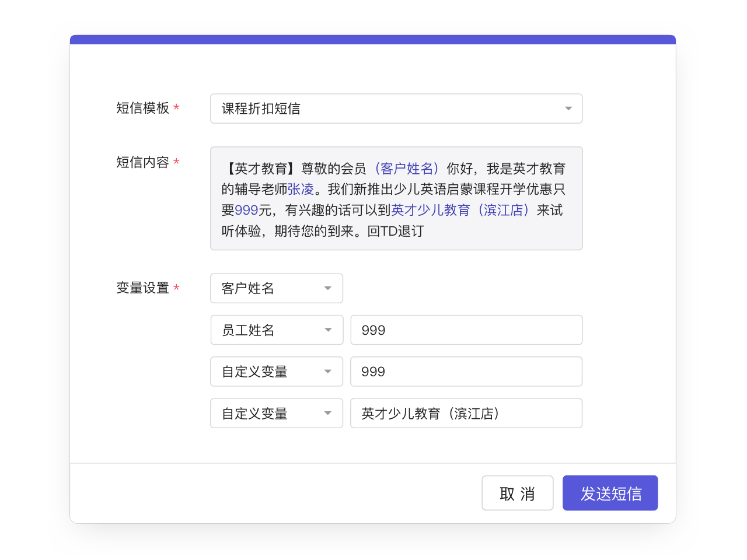Click the arrow of the 自定义变量 selector beside 999
Image resolution: width=747 pixels, height=560 pixels.
click(x=327, y=372)
